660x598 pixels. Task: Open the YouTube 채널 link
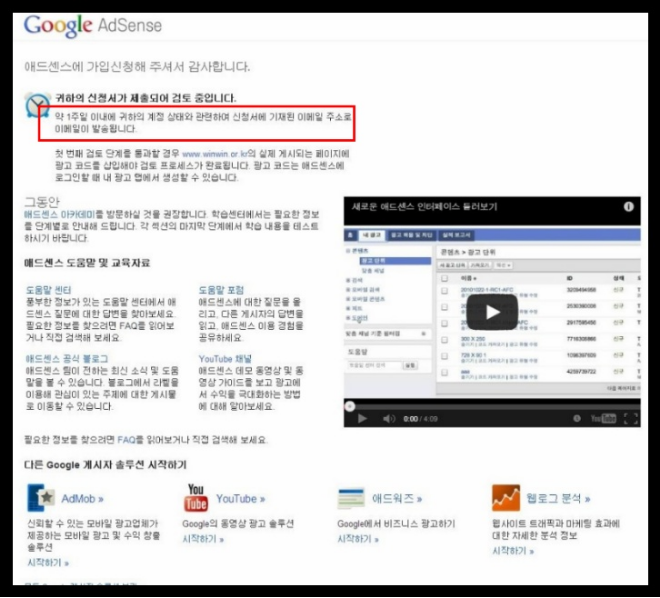[x=225, y=359]
